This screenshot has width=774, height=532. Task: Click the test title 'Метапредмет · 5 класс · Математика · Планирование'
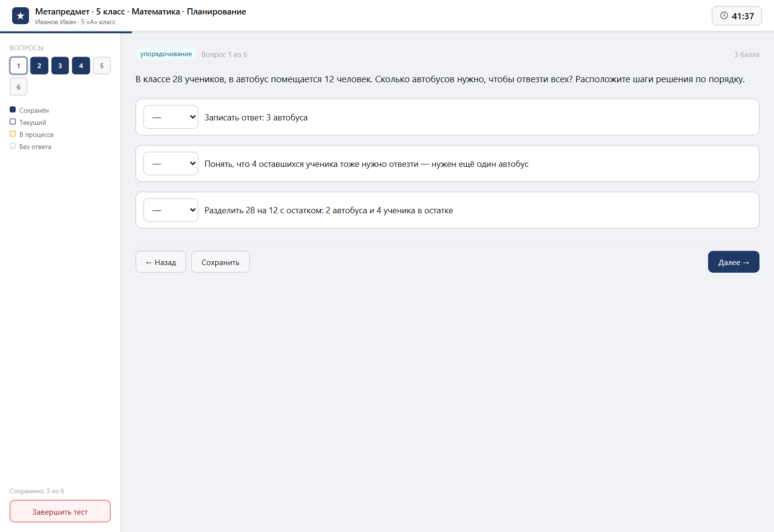(141, 12)
